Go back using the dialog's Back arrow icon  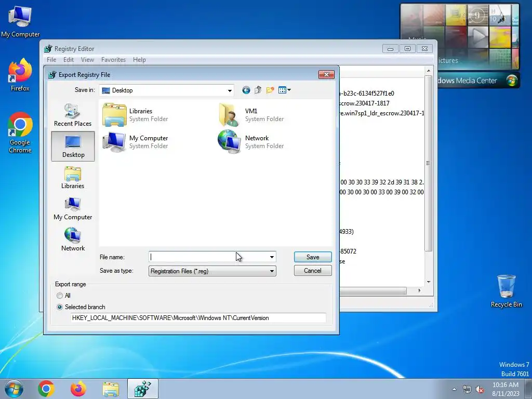coord(246,90)
